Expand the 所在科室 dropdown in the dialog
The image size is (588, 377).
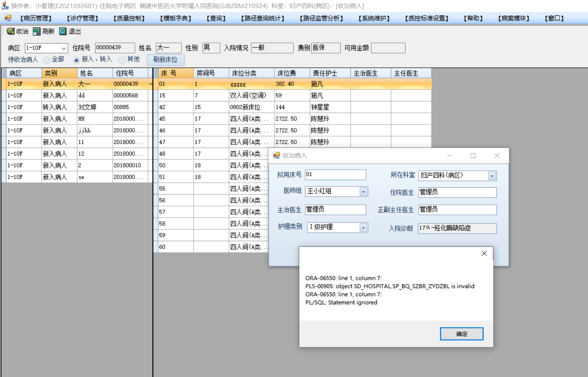pyautogui.click(x=492, y=176)
